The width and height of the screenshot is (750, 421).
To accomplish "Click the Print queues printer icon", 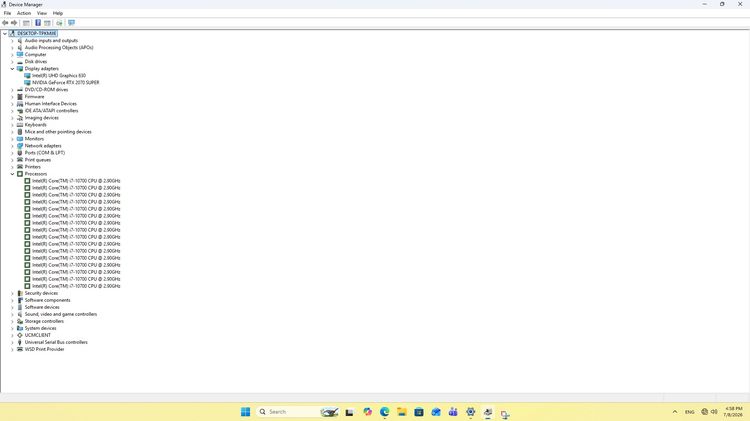I will [20, 160].
